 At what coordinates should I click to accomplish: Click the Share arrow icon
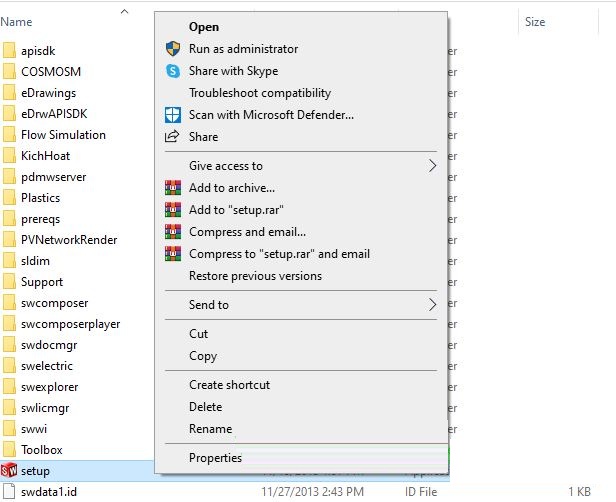(x=172, y=136)
